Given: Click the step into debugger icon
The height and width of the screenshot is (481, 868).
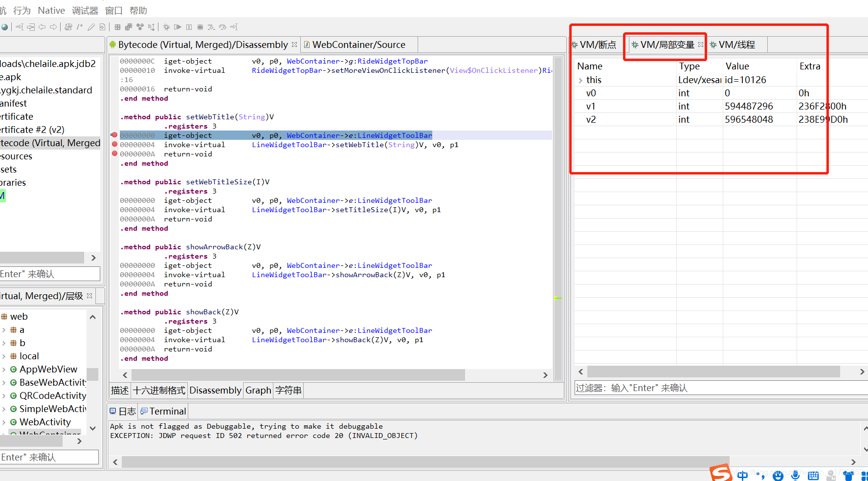Looking at the screenshot, I should 211,27.
